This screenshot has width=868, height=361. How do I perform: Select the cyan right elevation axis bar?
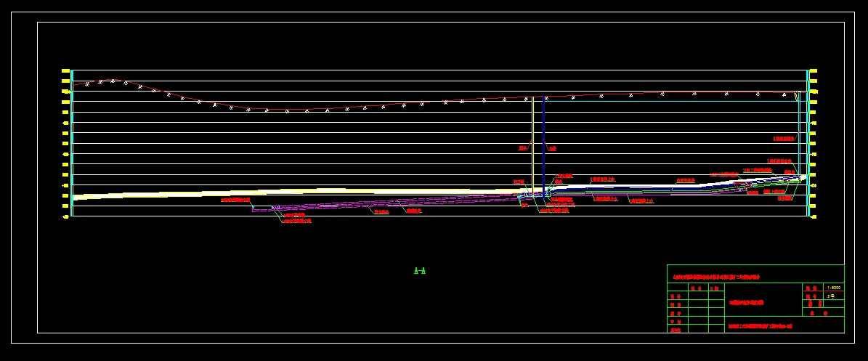808,143
